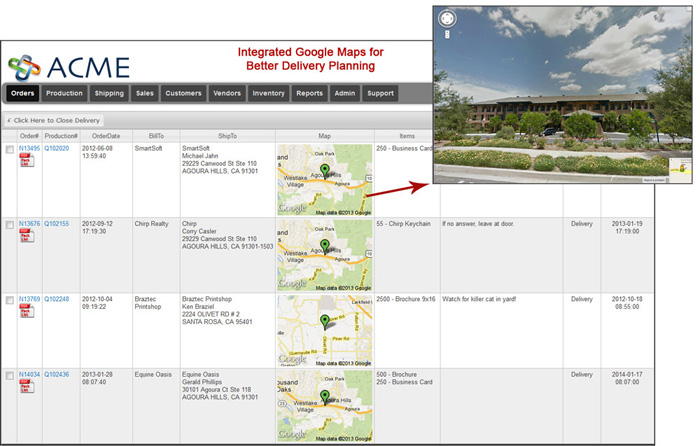Click the ShipTo column header
700x446 pixels.
(x=228, y=136)
